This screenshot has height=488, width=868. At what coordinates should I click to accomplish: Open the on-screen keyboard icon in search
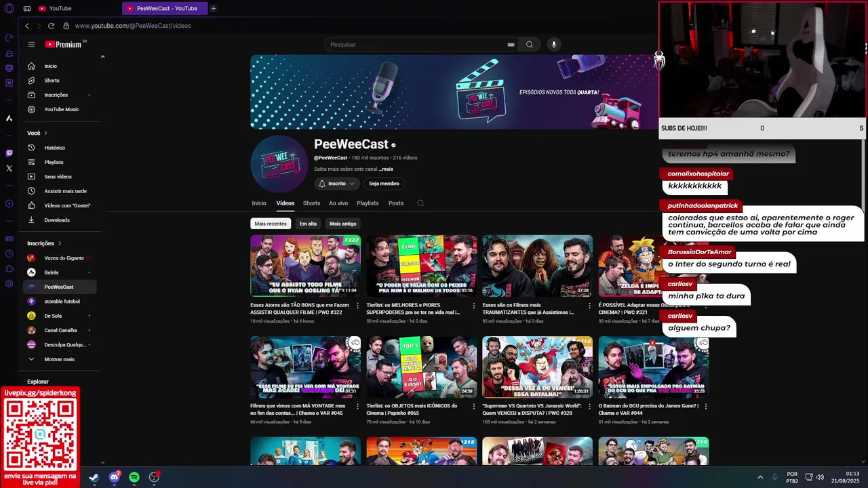coord(511,45)
